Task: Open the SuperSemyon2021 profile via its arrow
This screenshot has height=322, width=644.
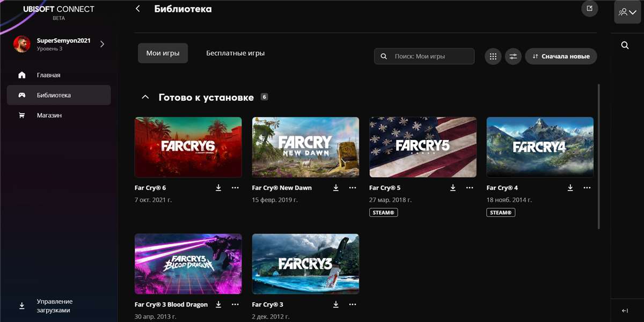Action: [102, 45]
